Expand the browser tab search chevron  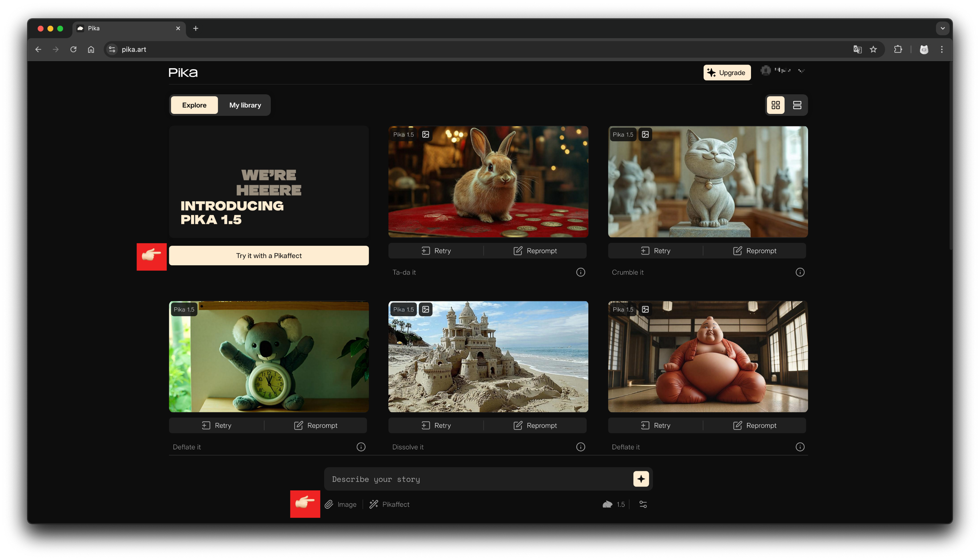[x=942, y=28]
